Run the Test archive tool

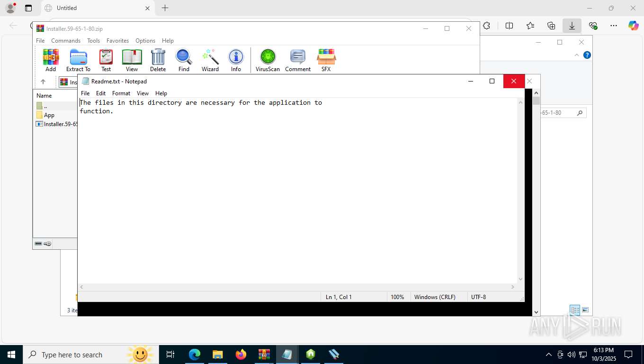point(106,60)
